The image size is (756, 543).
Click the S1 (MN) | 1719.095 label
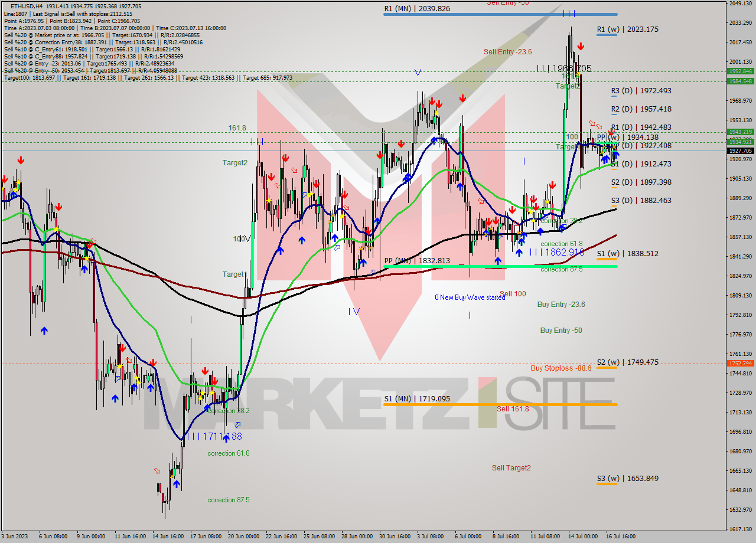(417, 399)
